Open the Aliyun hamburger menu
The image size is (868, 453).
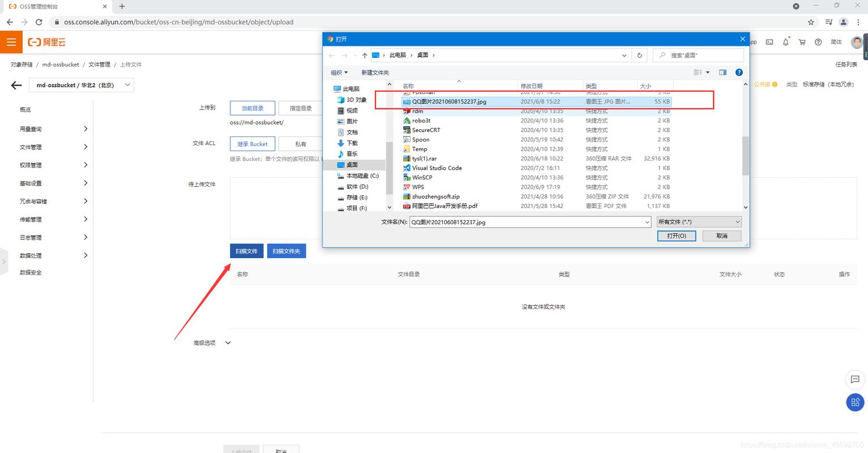(11, 42)
